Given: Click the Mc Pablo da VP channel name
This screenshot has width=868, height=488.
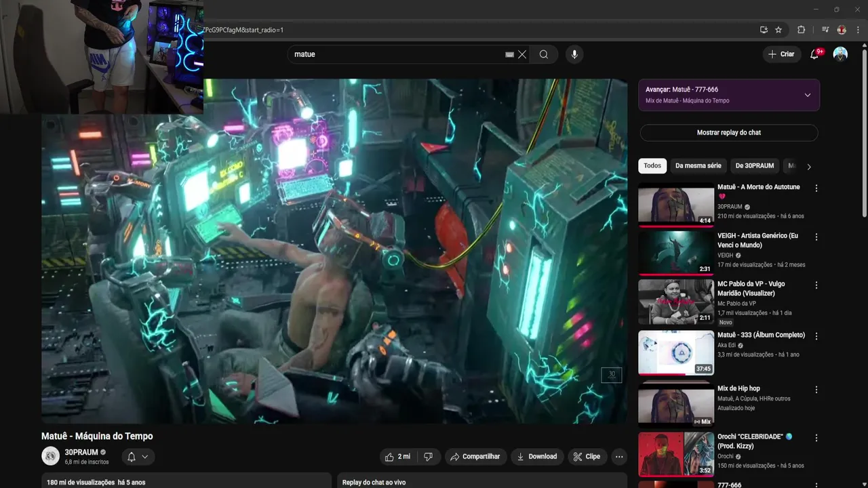Looking at the screenshot, I should click(736, 304).
